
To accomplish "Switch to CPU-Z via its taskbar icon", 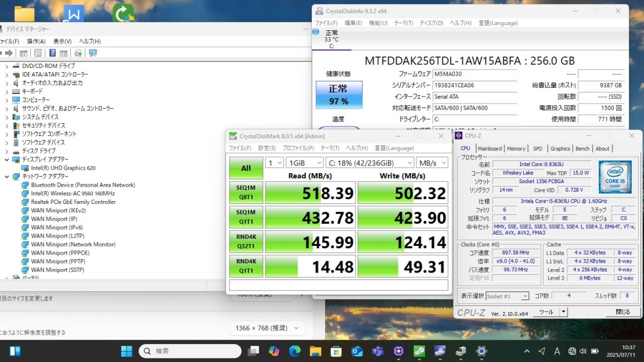I will 398,351.
